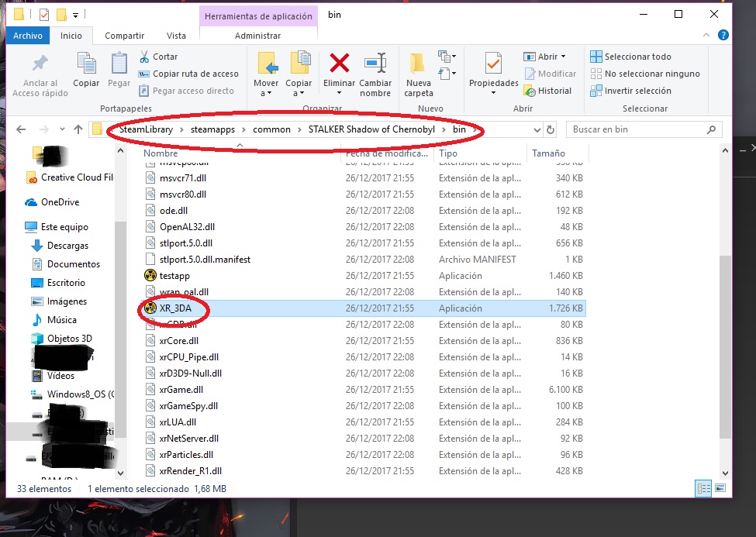This screenshot has width=756, height=537.
Task: Open the Abrir dropdown arrow
Action: click(x=563, y=57)
